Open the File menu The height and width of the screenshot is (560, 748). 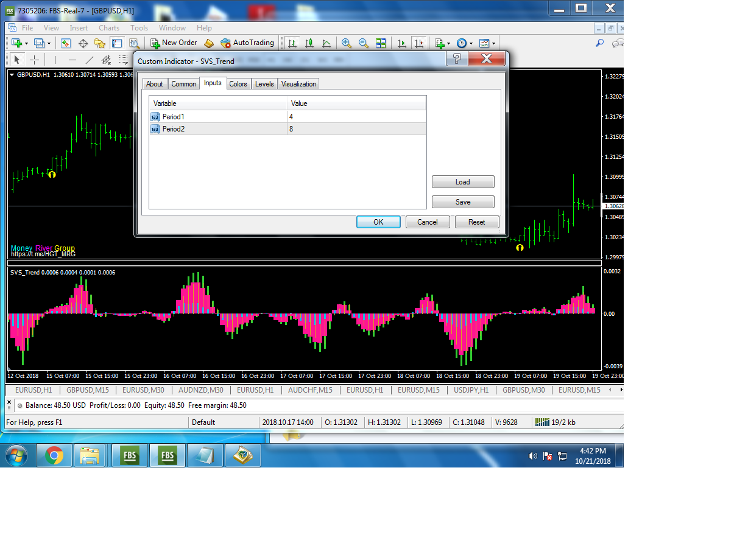27,28
